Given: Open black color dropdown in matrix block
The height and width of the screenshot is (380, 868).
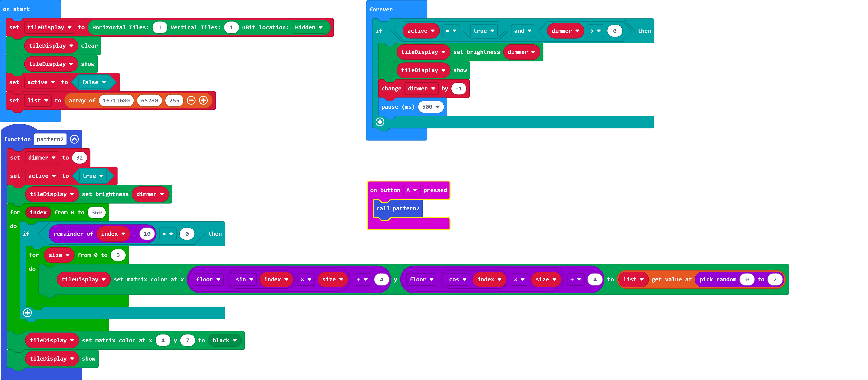Looking at the screenshot, I should pos(225,341).
